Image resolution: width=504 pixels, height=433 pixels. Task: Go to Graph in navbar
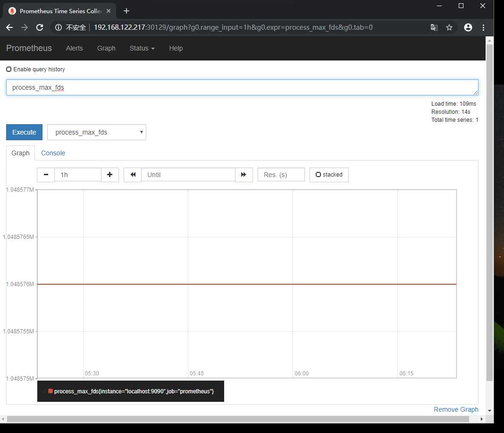106,48
